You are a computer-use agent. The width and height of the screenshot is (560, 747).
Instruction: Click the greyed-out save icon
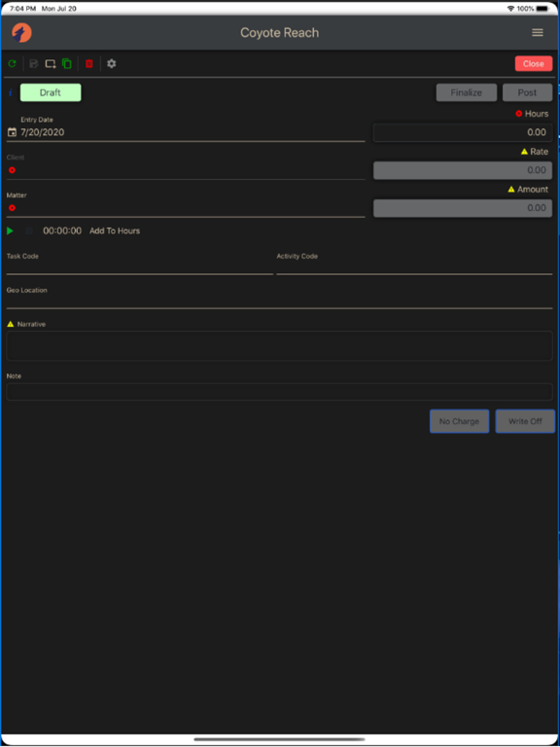[34, 64]
